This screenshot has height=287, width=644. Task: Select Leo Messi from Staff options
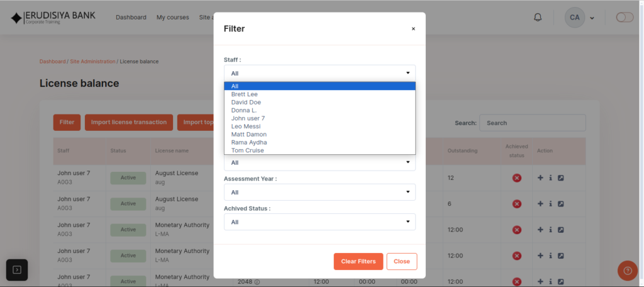246,127
